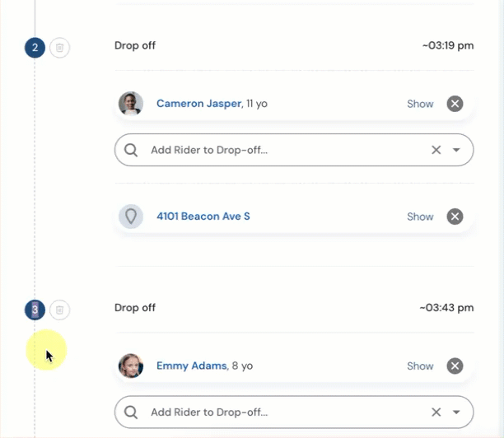Remove Emmy Adams from drop-off
This screenshot has height=438, width=504.
[x=455, y=366]
